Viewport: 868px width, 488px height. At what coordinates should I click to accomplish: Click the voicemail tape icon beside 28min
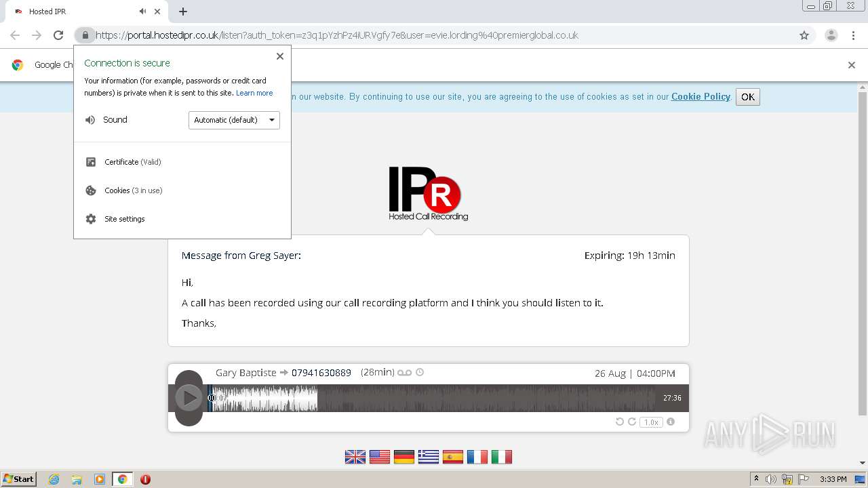pyautogui.click(x=405, y=373)
